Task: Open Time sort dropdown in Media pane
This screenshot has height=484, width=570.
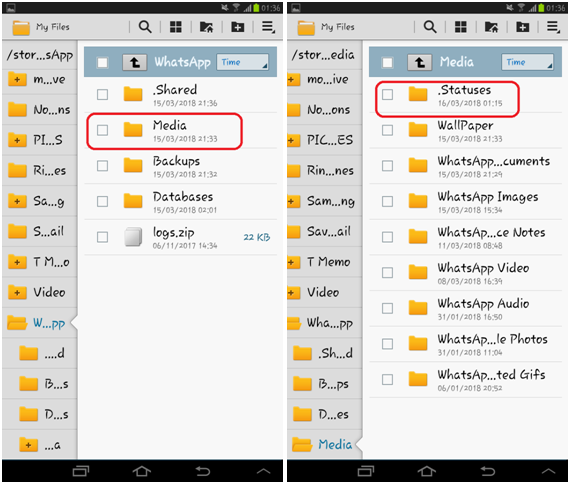Action: (x=527, y=62)
